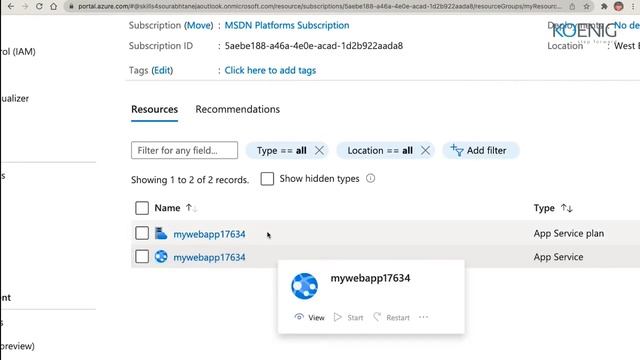Remove the Type == all filter

pyautogui.click(x=319, y=151)
